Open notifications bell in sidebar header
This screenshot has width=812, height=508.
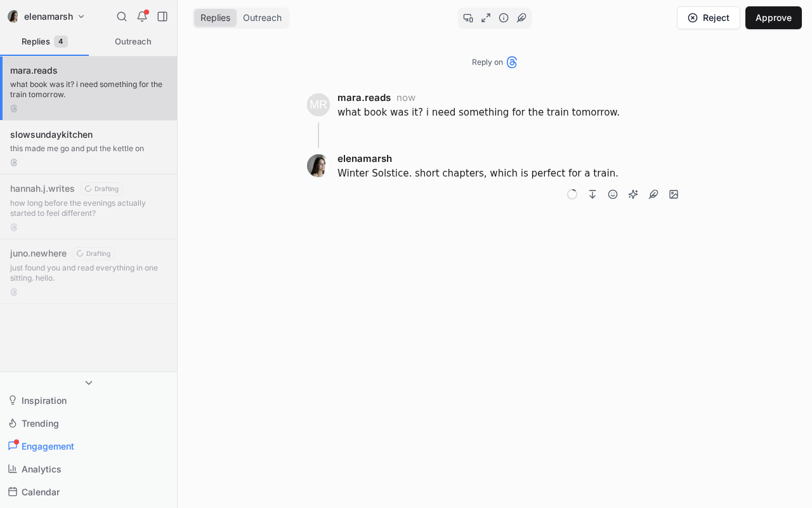(x=142, y=17)
